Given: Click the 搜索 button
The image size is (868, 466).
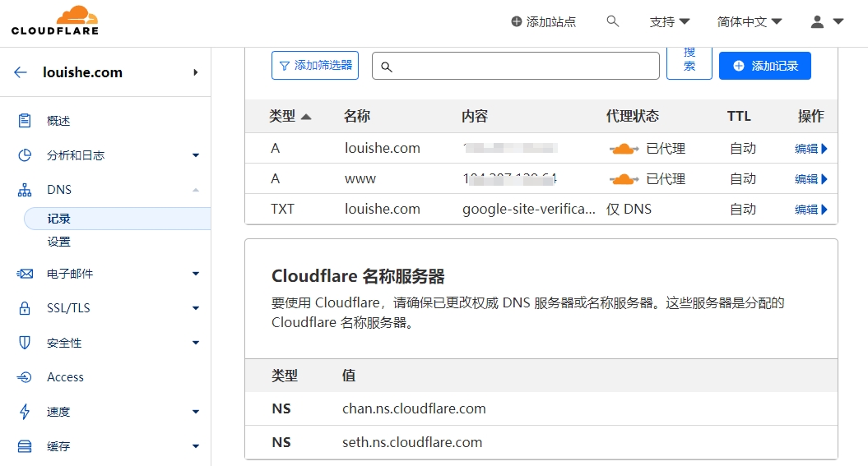Looking at the screenshot, I should pos(689,63).
